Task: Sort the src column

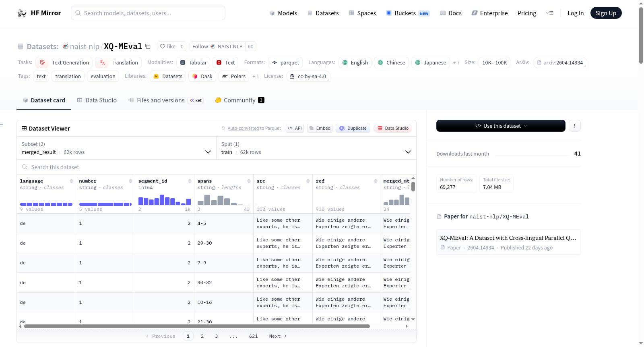Action: 308,181
